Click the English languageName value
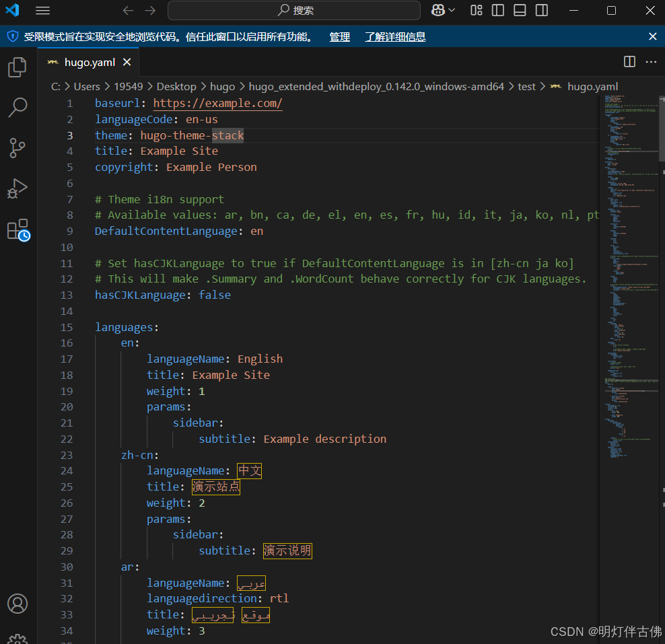 (260, 359)
